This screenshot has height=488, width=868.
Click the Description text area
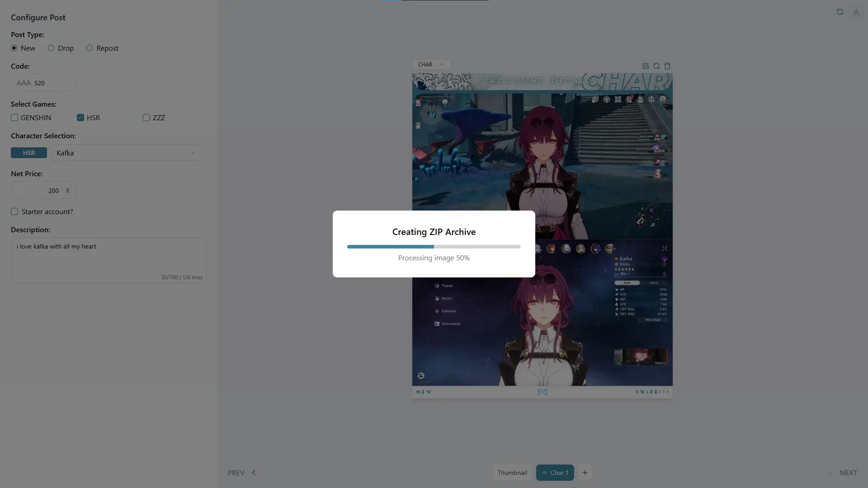tap(108, 260)
